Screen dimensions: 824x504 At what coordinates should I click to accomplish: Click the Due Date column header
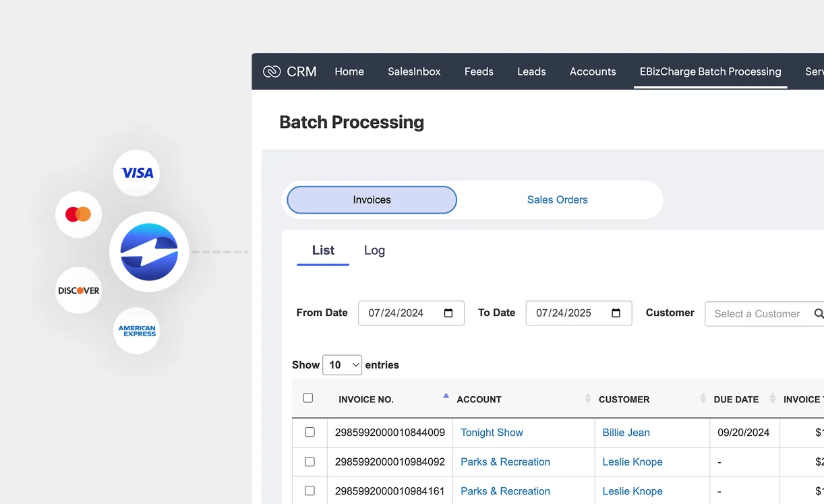click(736, 400)
